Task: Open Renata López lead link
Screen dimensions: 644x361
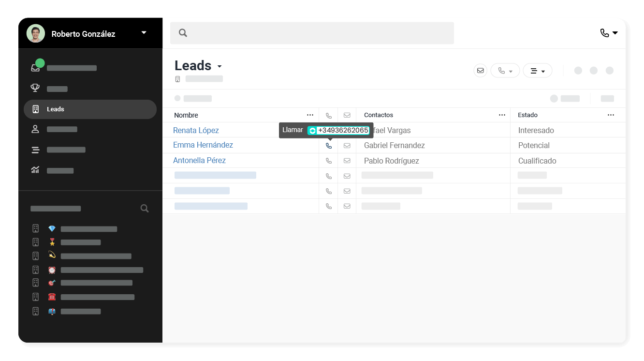Action: click(196, 130)
